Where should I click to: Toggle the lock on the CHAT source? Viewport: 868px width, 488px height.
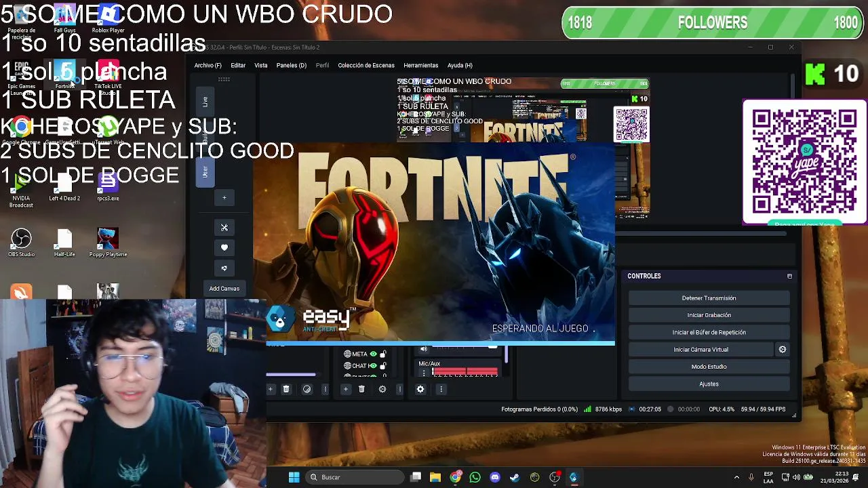383,366
